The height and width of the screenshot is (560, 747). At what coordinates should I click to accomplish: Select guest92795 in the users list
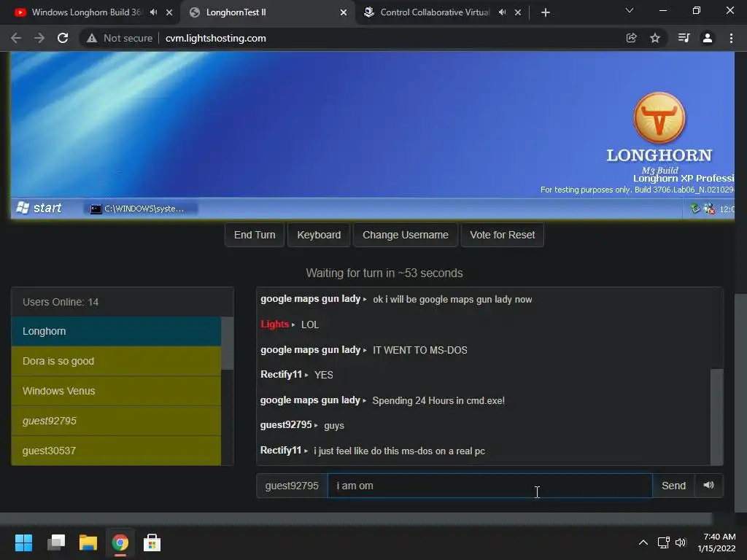[116, 421]
